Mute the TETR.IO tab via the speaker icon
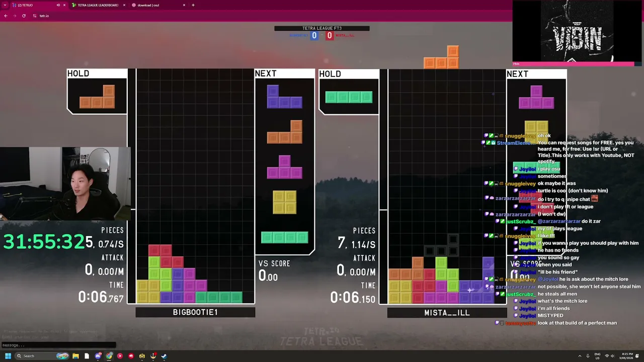 pyautogui.click(x=58, y=5)
